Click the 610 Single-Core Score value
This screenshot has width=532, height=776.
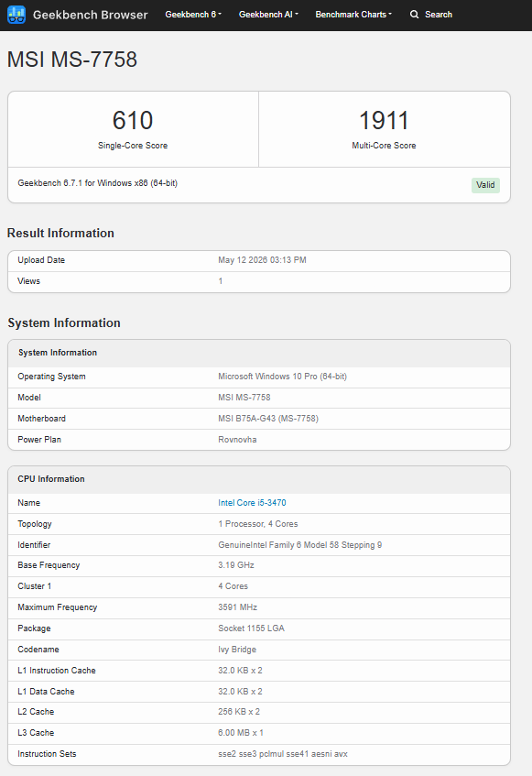[133, 120]
